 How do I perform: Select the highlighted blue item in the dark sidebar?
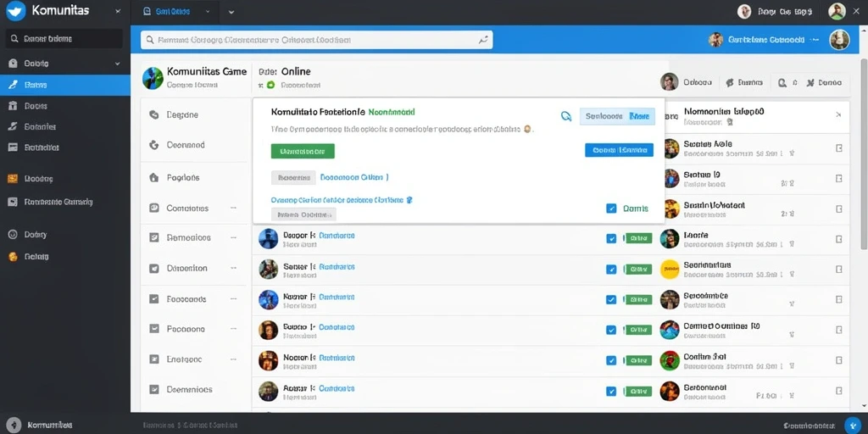65,85
